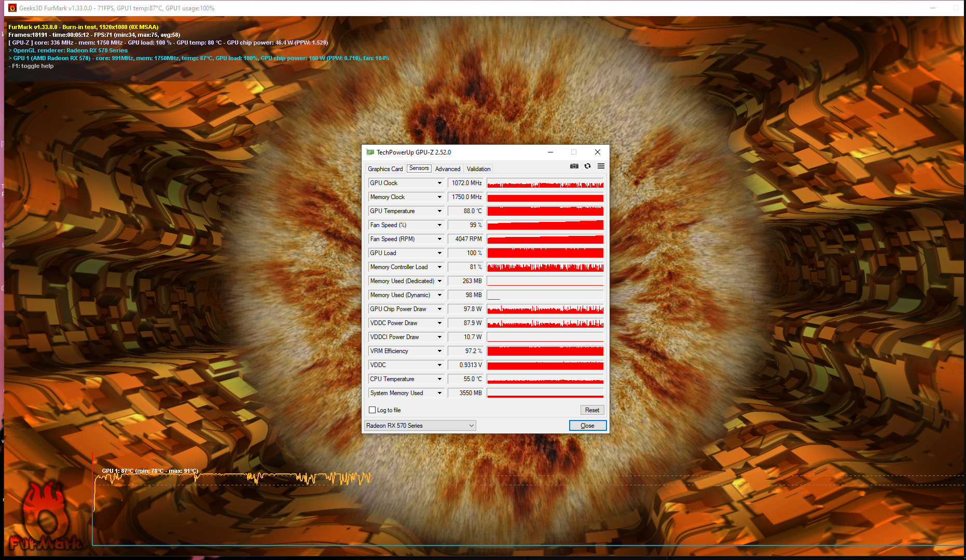966x560 pixels.
Task: Click the Fan Speed (%) history graph
Action: click(x=545, y=225)
